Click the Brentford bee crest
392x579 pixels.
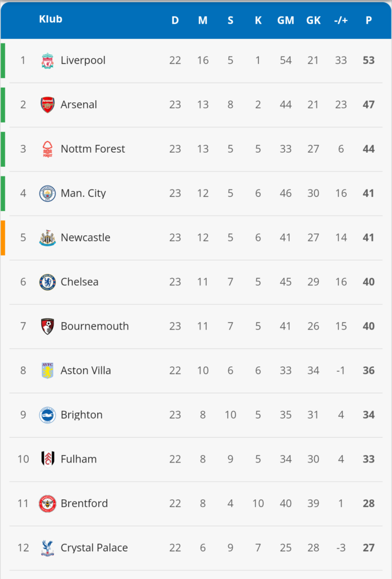tap(47, 504)
